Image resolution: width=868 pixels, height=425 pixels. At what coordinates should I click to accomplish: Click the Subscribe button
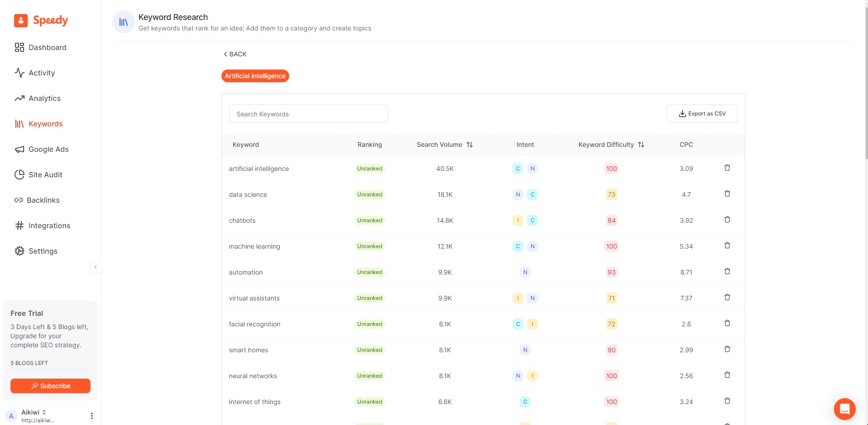pos(50,386)
